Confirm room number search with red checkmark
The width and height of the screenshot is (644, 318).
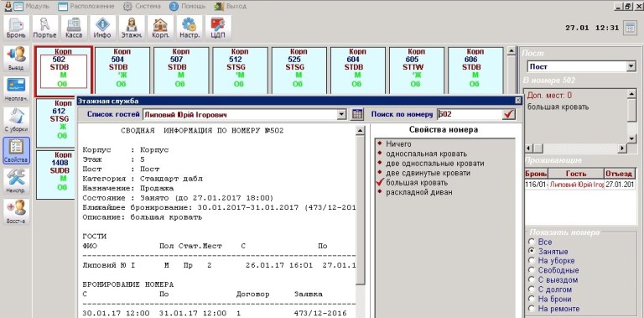(x=509, y=114)
